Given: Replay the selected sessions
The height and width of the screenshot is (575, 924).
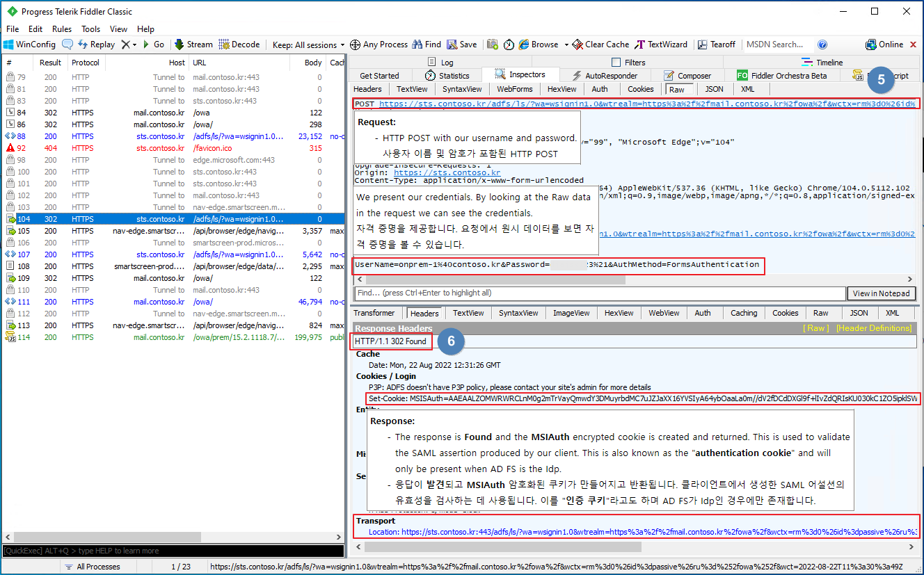Looking at the screenshot, I should pyautogui.click(x=96, y=44).
